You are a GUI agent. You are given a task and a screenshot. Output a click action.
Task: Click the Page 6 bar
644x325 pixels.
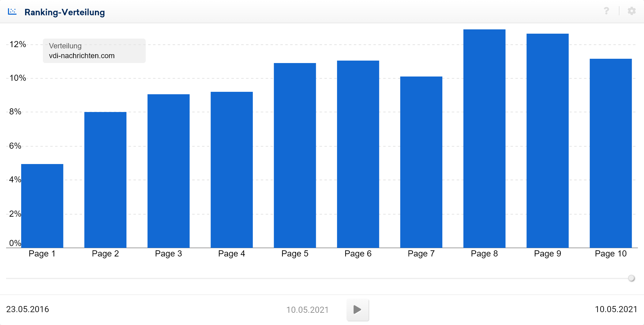pos(358,154)
